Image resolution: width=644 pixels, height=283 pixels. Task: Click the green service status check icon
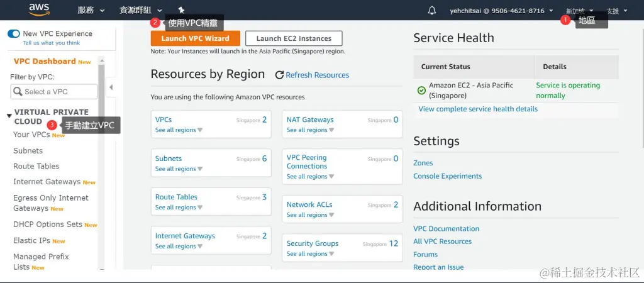point(421,91)
